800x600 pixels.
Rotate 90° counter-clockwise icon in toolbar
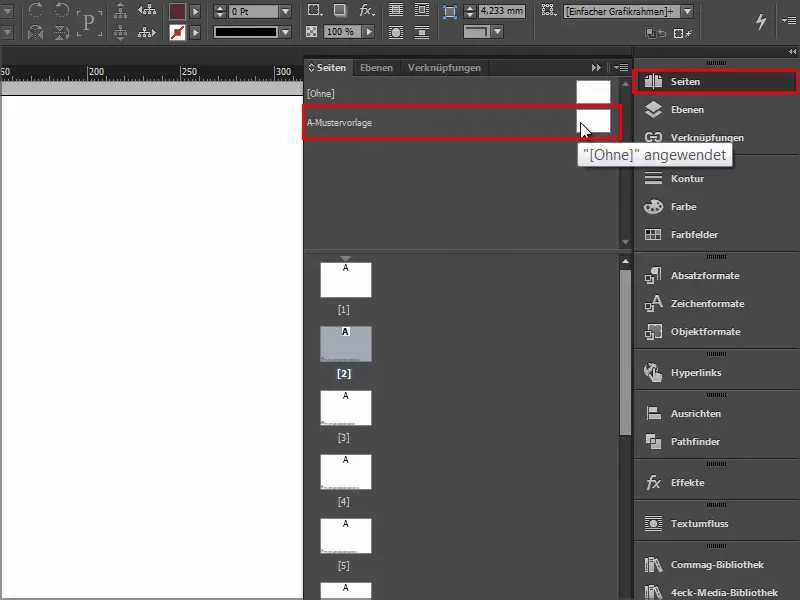62,10
